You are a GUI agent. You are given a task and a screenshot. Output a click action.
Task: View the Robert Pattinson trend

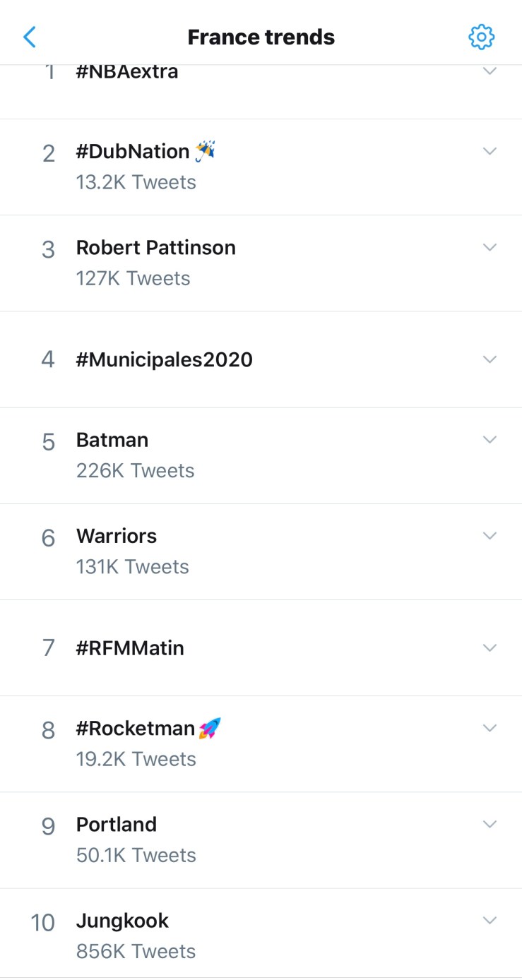[x=156, y=248]
